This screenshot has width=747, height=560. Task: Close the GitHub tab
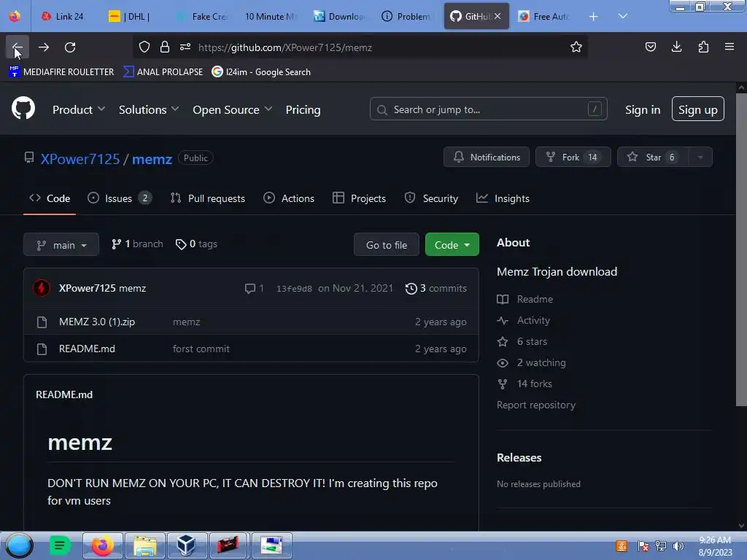(x=498, y=16)
